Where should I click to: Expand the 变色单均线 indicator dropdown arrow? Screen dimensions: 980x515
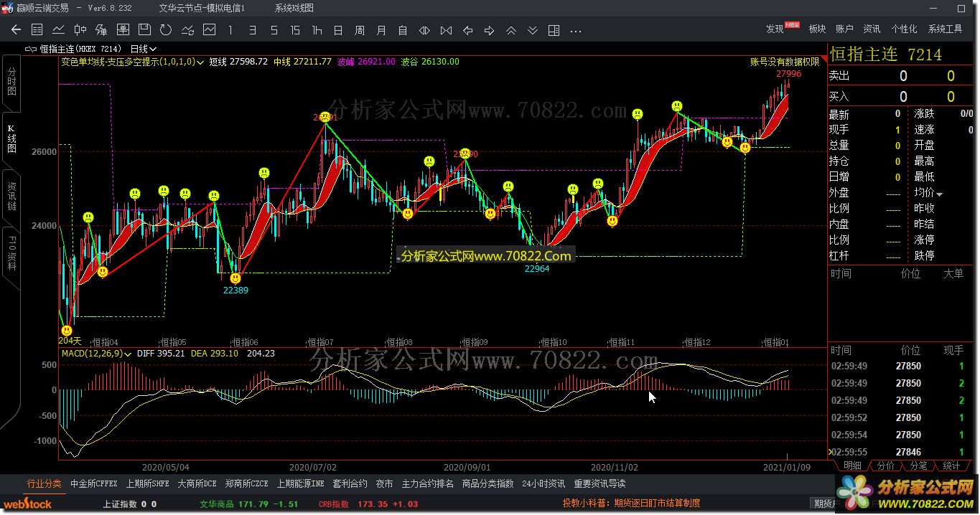pos(200,62)
